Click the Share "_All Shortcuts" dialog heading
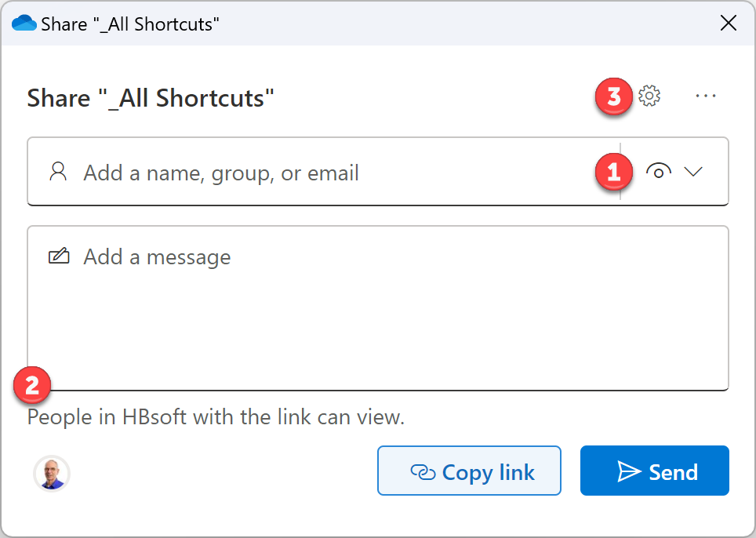The width and height of the screenshot is (756, 538). click(151, 98)
